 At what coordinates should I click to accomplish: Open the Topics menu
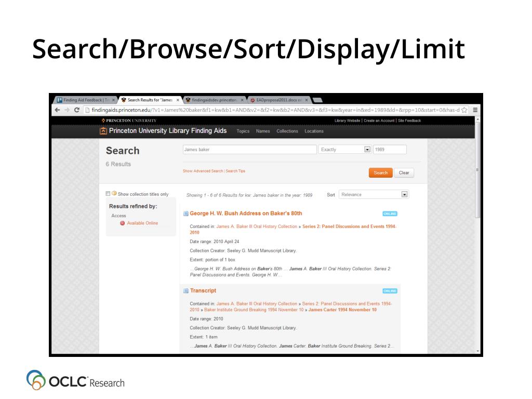(x=243, y=131)
